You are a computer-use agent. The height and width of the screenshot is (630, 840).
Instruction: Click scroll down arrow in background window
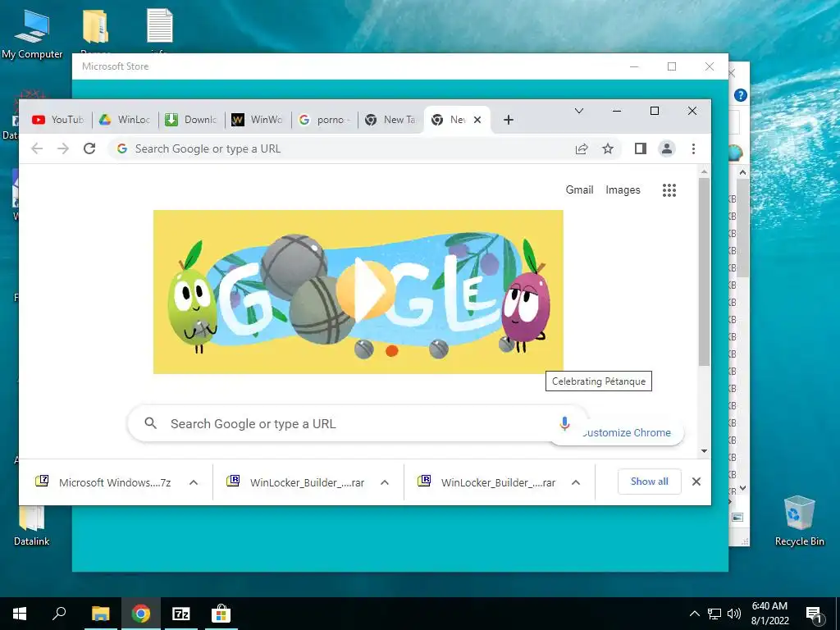[x=742, y=488]
